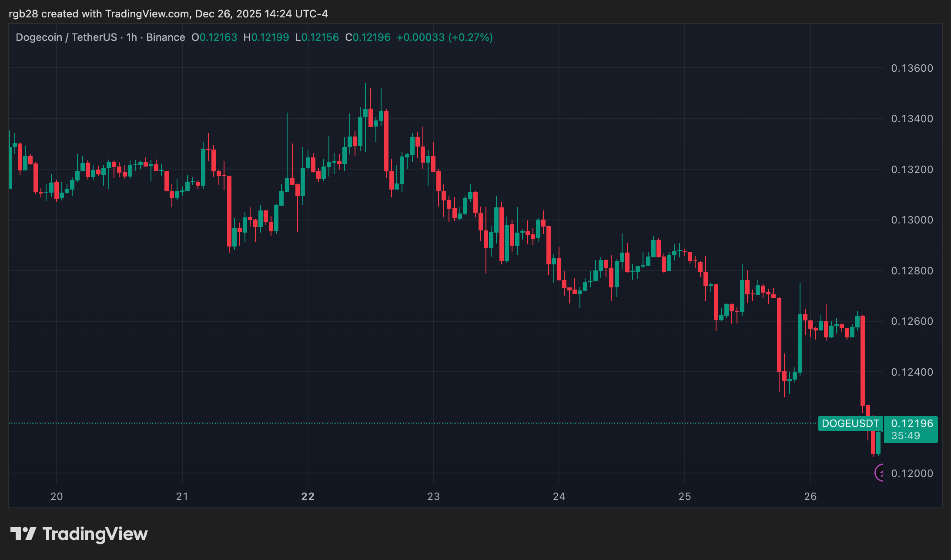Click the dotted current price line
Image resolution: width=951 pixels, height=560 pixels.
(x=392, y=423)
